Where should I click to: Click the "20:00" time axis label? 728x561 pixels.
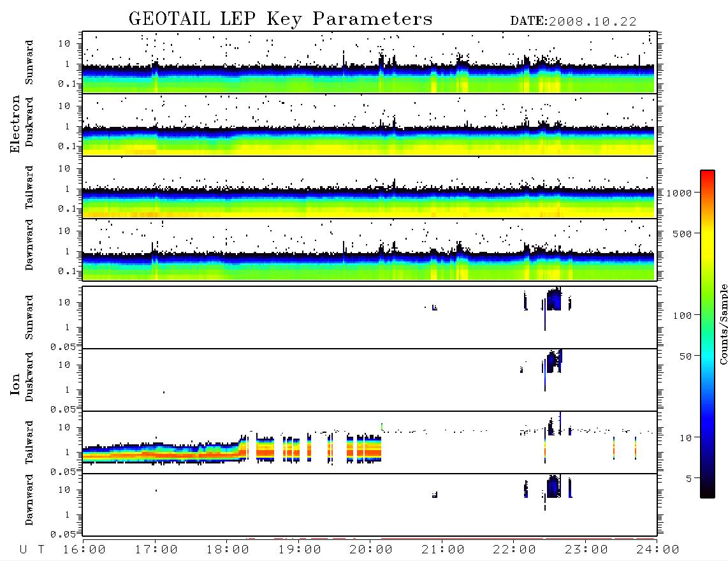(x=372, y=550)
